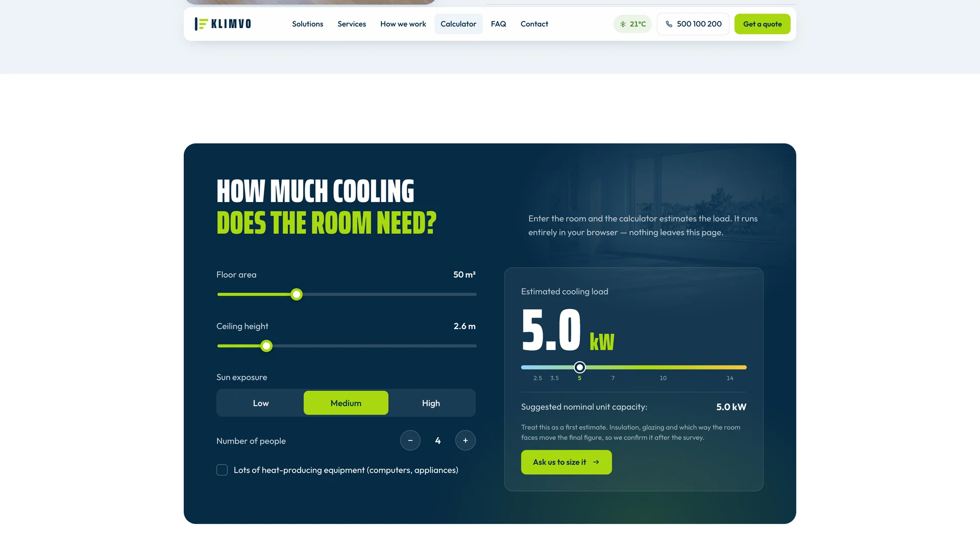Image resolution: width=980 pixels, height=551 pixels.
Task: Click the Get a quote button
Action: pos(762,24)
